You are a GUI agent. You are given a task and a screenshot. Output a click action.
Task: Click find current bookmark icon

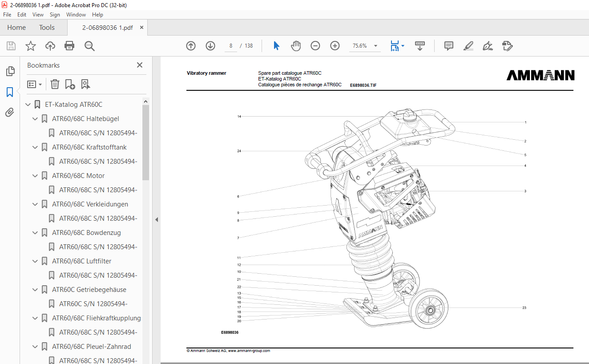tap(85, 84)
